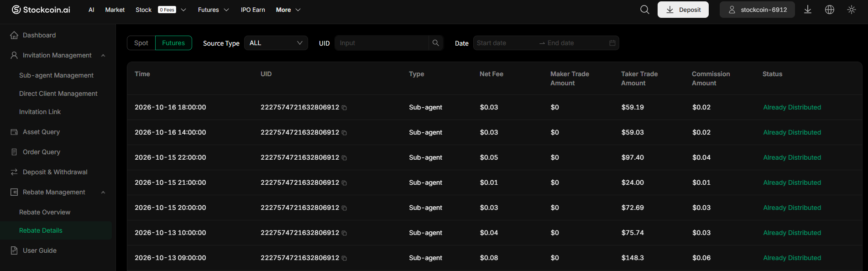Open the AI page in navbar
This screenshot has height=271, width=868.
pos(91,10)
